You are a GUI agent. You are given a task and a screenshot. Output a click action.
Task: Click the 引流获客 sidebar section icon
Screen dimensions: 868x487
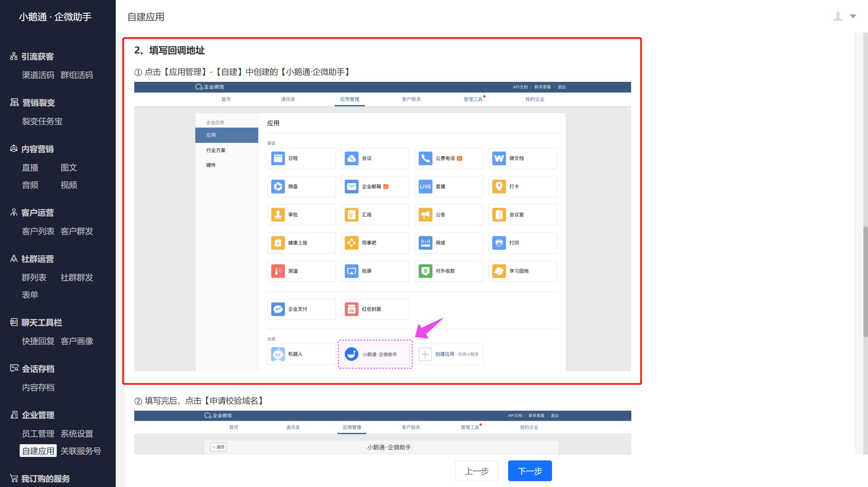coord(14,56)
